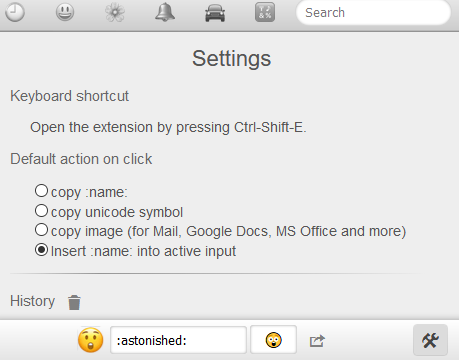Click the 'copy image (for Mail, Google Docs...' label
This screenshot has width=459, height=360.
point(228,231)
